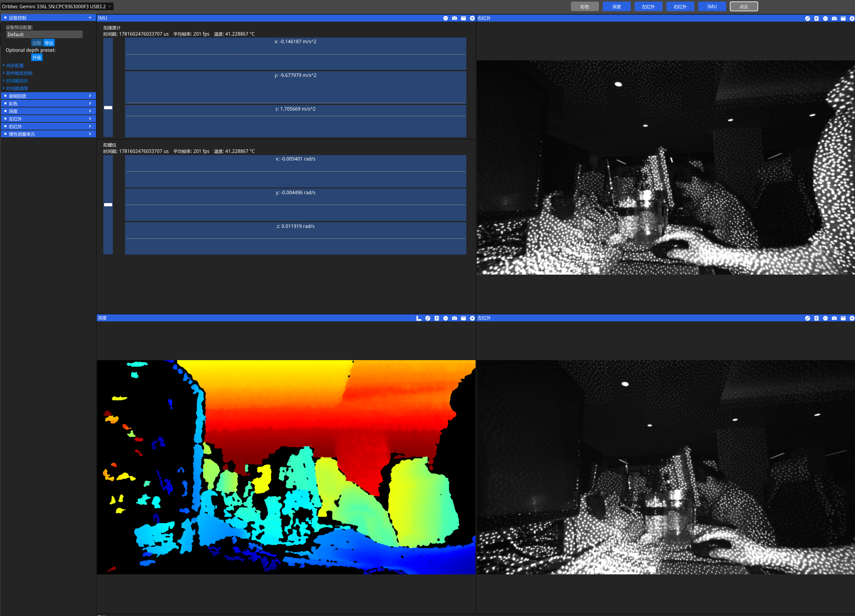Viewport: 855px width, 616px height.
Task: Toggle the ruler icon in 深度 panel
Action: [x=419, y=318]
